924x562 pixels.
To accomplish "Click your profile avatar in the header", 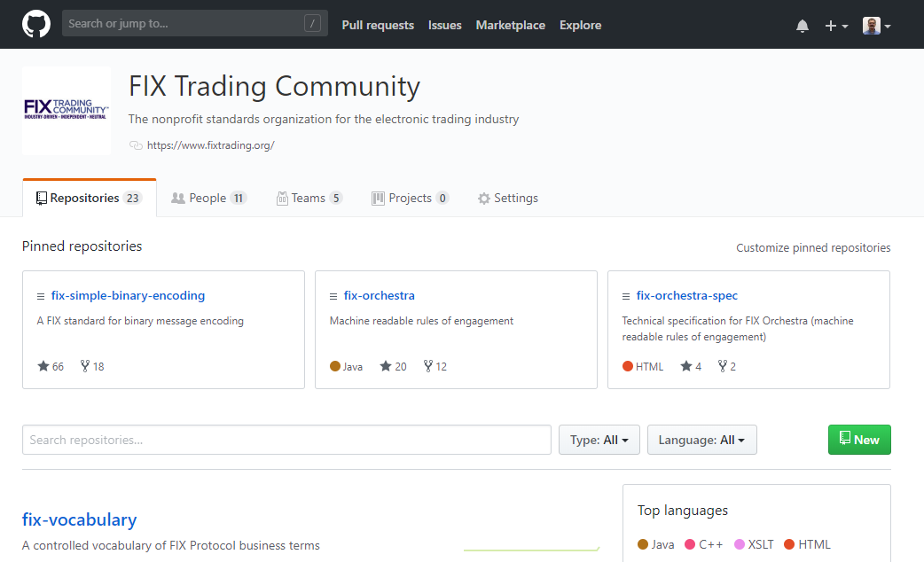I will coord(870,25).
